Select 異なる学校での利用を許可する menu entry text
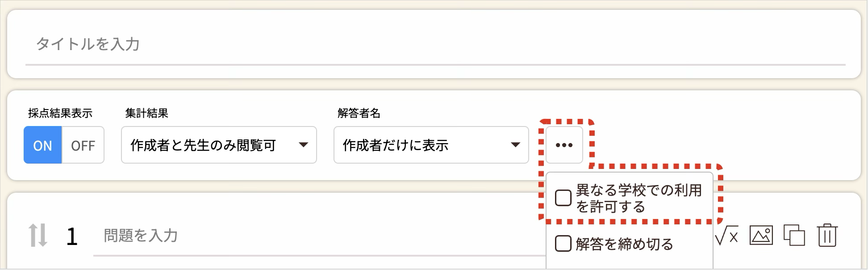Viewport: 868px width, 270px height. pos(638,198)
